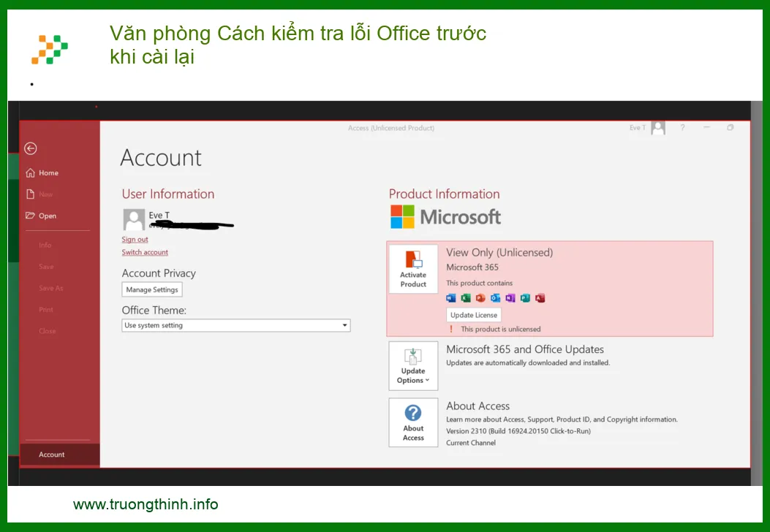Image resolution: width=770 pixels, height=532 pixels.
Task: Click 'Access (Unlicensed Product)' window title
Action: (x=391, y=128)
